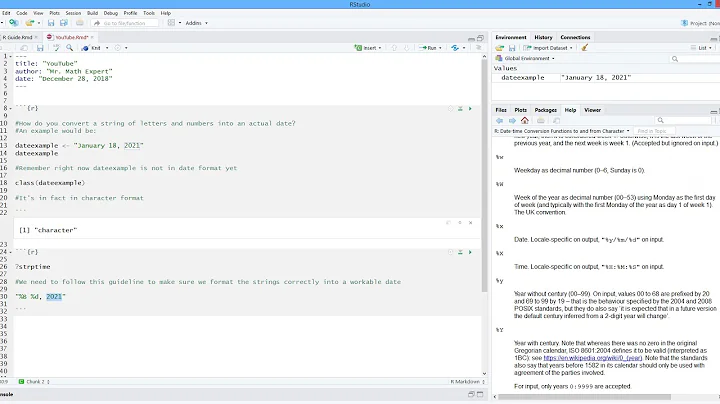Run the second chunk with green play icon
The height and width of the screenshot is (404, 720).
pyautogui.click(x=470, y=252)
